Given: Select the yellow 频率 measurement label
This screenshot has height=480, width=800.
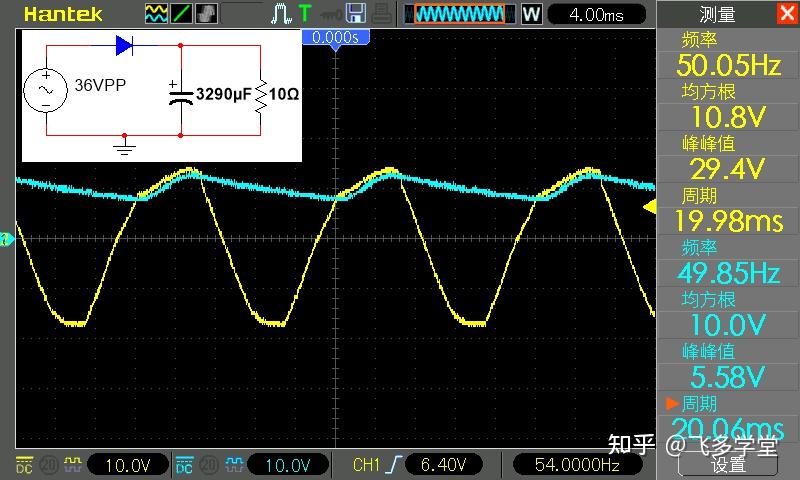Looking at the screenshot, I should click(699, 40).
